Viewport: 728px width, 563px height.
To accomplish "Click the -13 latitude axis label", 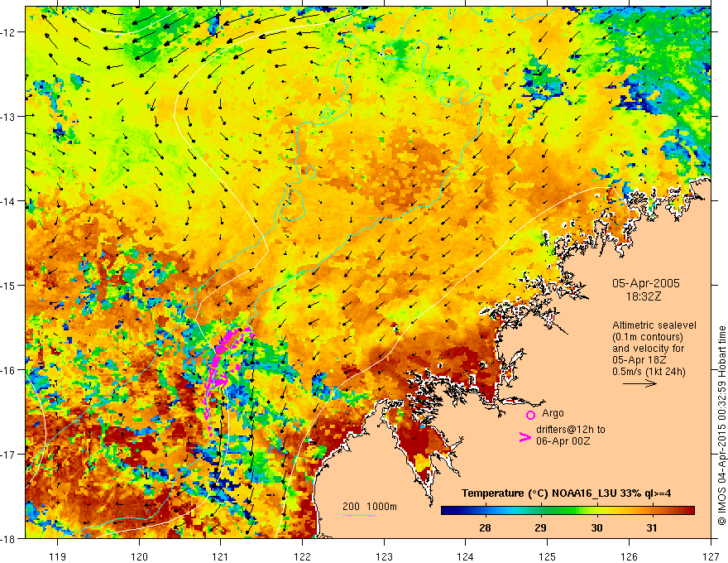I will 9,117.
